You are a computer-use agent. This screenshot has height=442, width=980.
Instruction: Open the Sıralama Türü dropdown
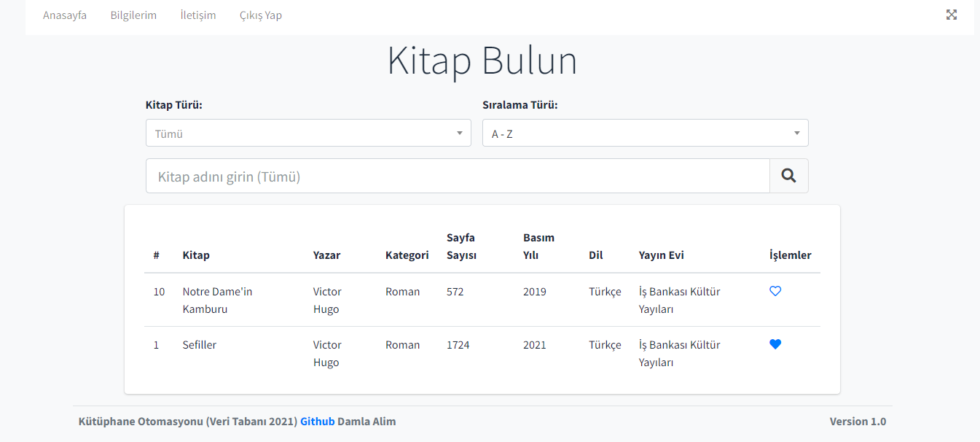645,132
